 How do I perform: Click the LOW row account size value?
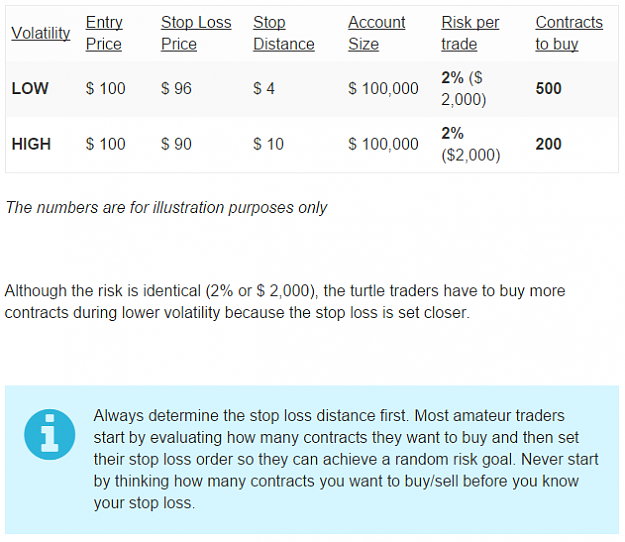pyautogui.click(x=383, y=88)
